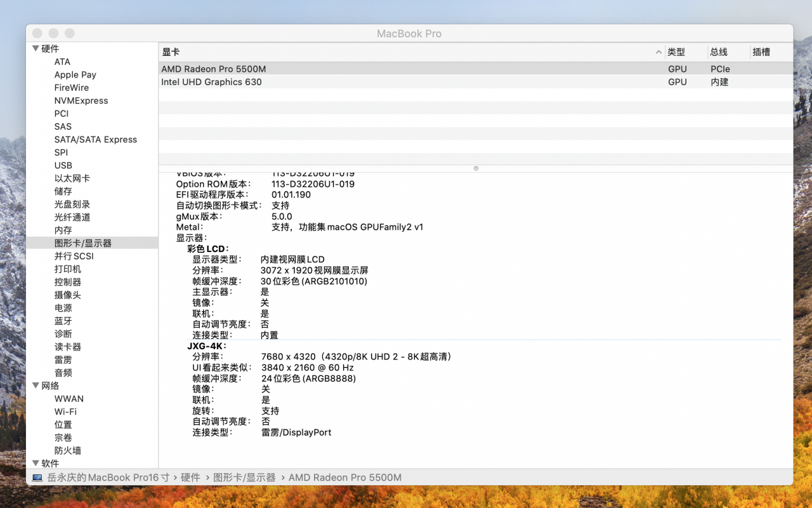Click the EFI driver version 01.01.190
The height and width of the screenshot is (508, 812).
point(291,195)
